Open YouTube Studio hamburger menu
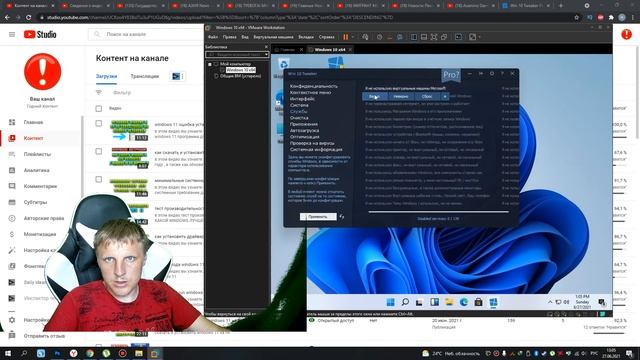Image resolution: width=640 pixels, height=360 pixels. (12, 34)
